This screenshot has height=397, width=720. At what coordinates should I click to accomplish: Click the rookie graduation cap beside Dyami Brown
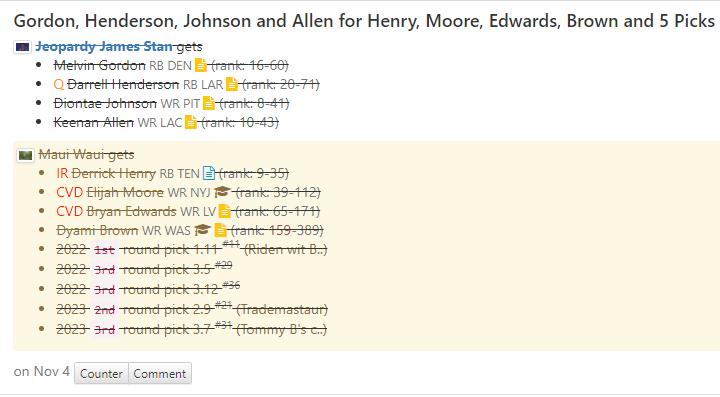pyautogui.click(x=202, y=229)
